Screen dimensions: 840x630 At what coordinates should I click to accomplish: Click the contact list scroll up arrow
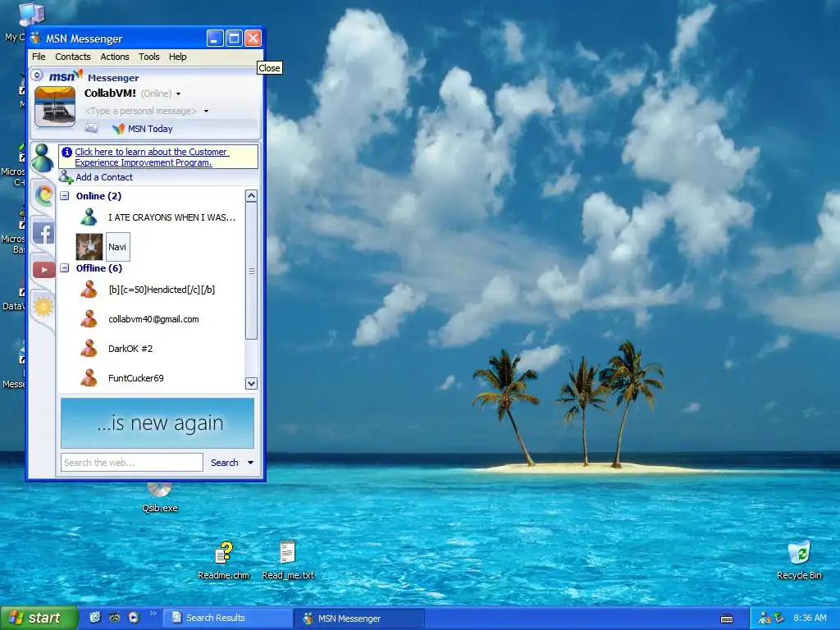(x=251, y=196)
